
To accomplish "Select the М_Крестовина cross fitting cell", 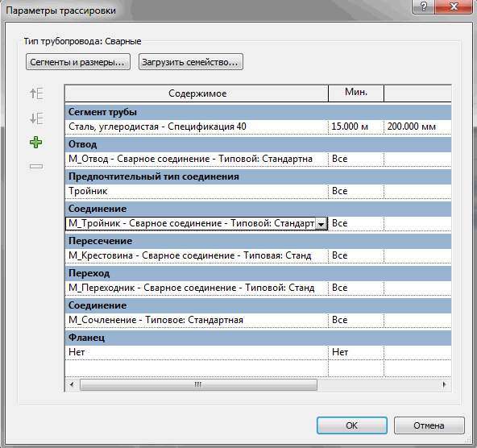I will click(x=197, y=255).
